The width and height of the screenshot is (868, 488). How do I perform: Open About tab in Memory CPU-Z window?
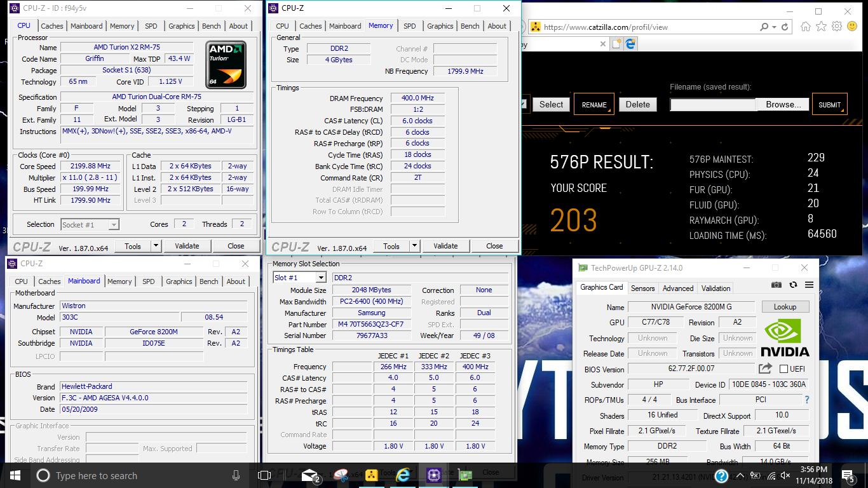click(497, 26)
